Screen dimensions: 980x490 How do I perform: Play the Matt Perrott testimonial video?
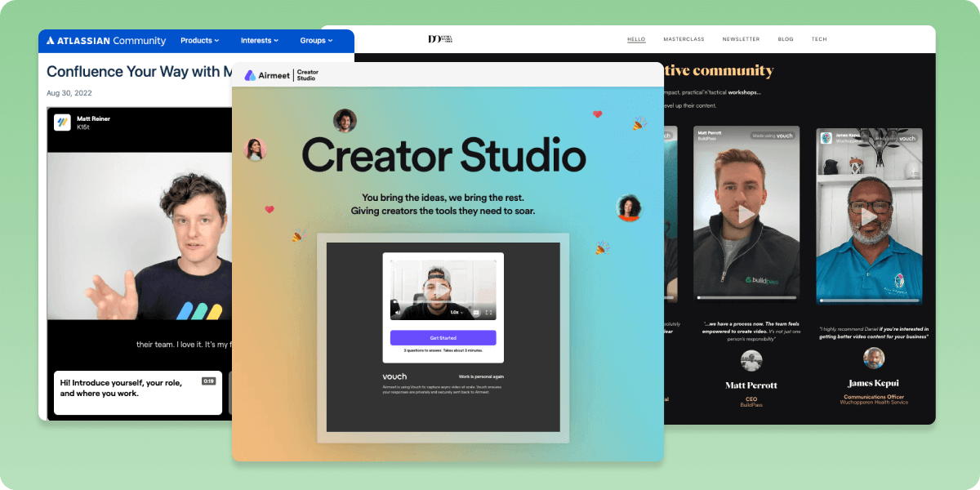(x=746, y=214)
